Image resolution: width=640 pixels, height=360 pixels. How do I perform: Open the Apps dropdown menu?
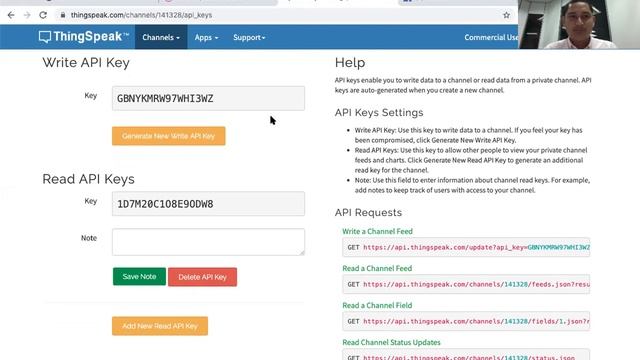coord(206,37)
